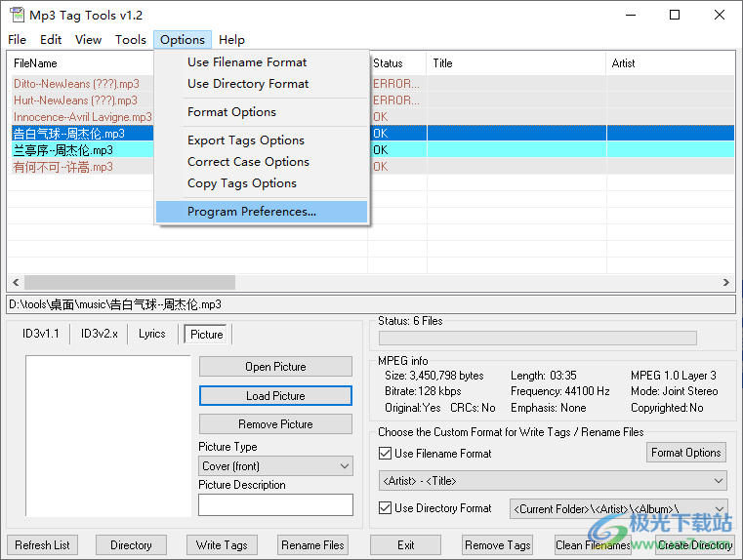Focus the Picture Description field
743x560 pixels.
click(x=275, y=504)
